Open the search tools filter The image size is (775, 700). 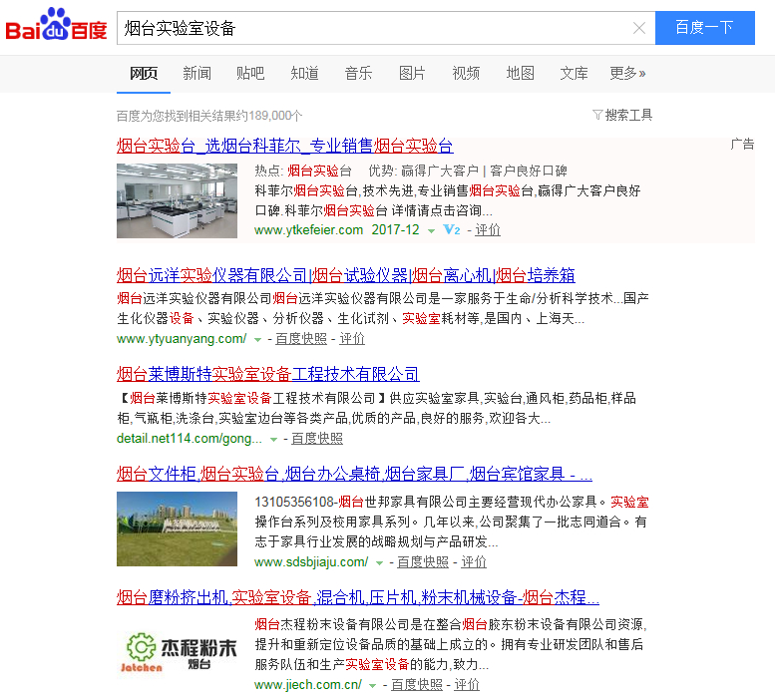[x=622, y=115]
